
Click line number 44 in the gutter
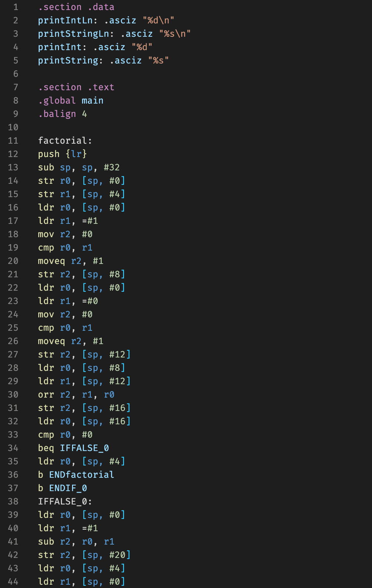pos(13,582)
